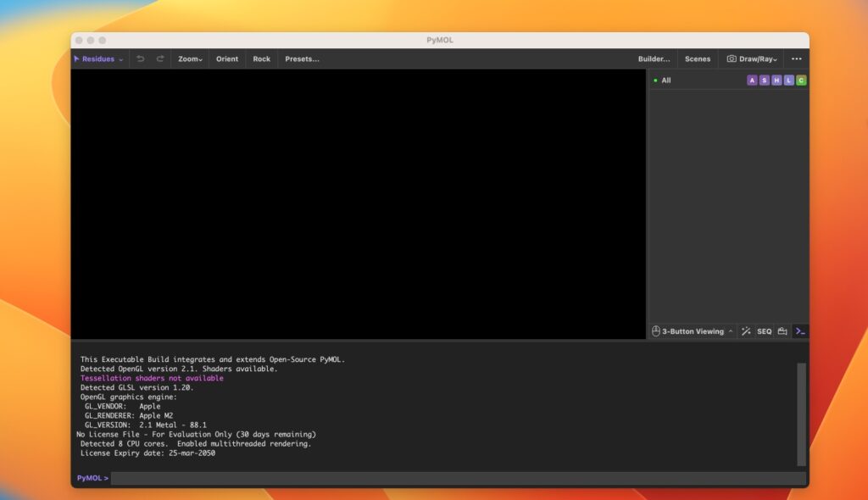Open the overflow ellipsis menu

coord(795,58)
